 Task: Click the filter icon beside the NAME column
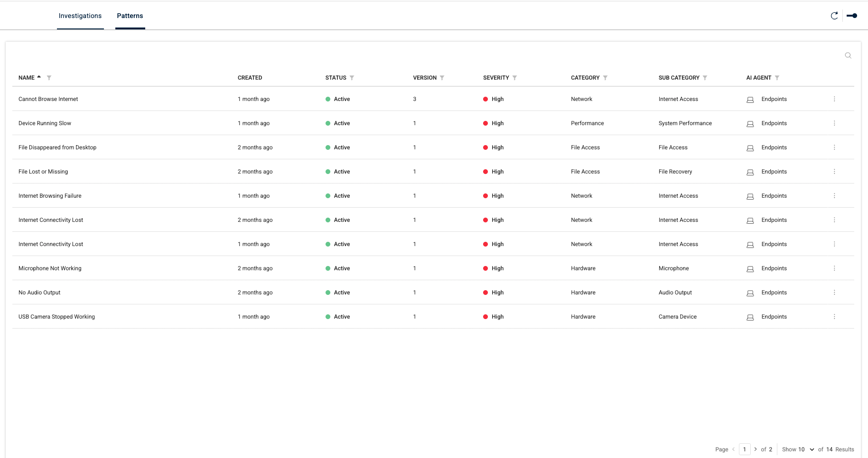[x=49, y=78]
